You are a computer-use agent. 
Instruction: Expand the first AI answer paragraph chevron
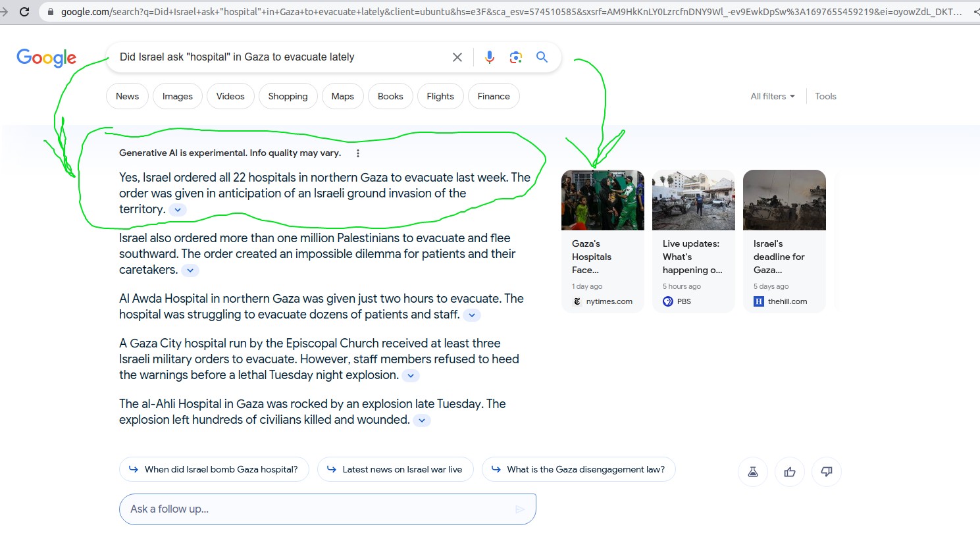[178, 210]
